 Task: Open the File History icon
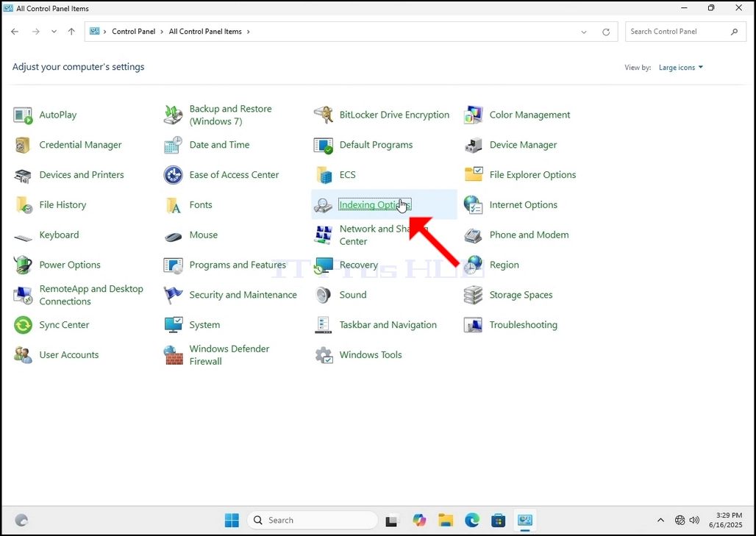[23, 205]
